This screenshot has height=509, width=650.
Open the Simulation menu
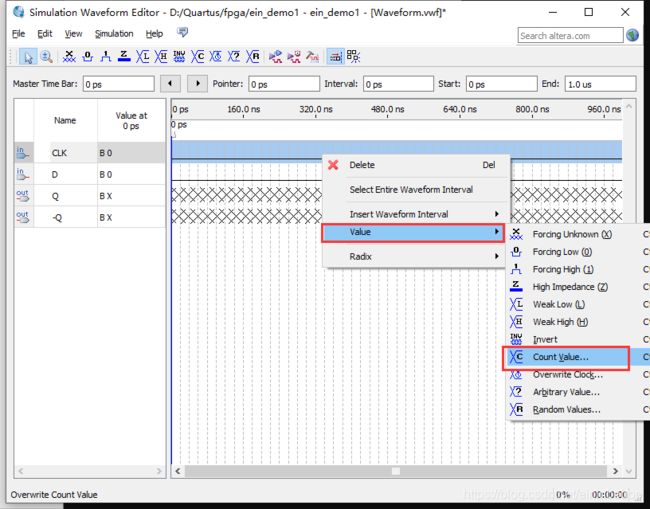click(114, 34)
